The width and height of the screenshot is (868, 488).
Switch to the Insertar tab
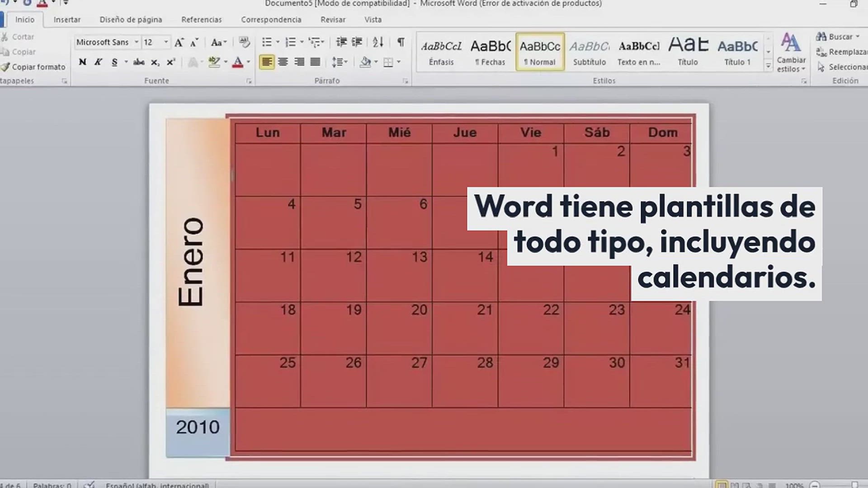(x=67, y=19)
